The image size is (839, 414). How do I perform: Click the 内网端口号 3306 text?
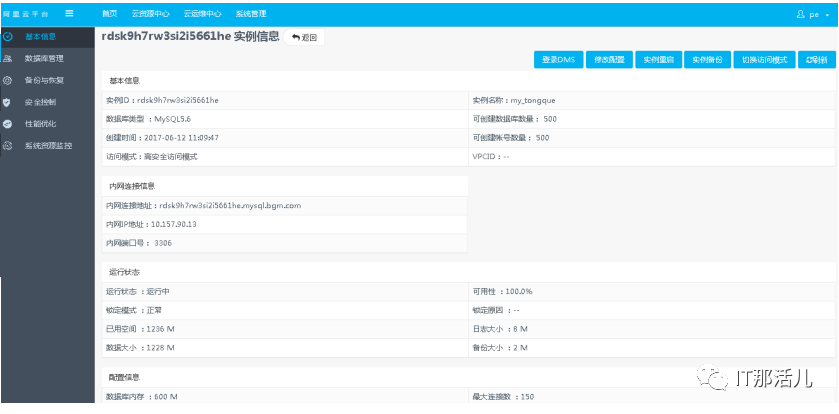(139, 243)
